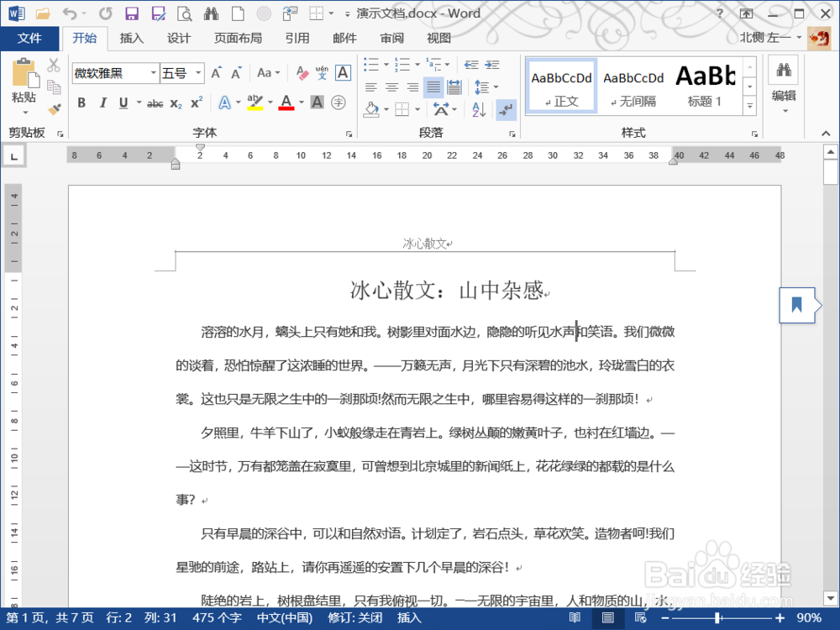Click the Cut scissors icon

(x=54, y=66)
